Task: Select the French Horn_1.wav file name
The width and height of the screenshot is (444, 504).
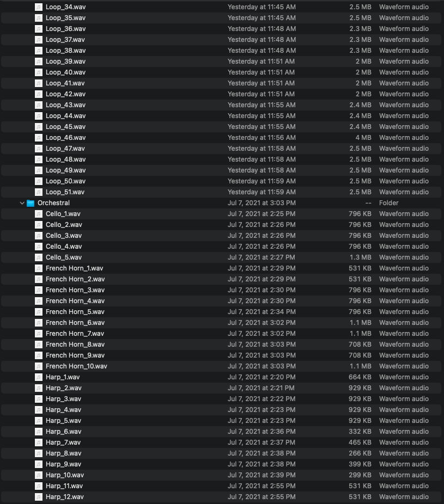Action: tap(75, 268)
